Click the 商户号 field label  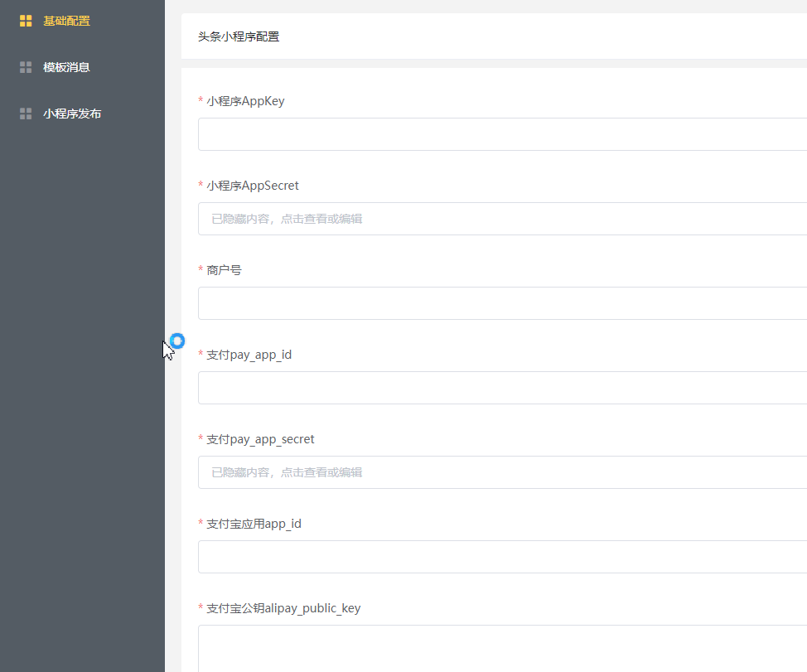tap(224, 269)
